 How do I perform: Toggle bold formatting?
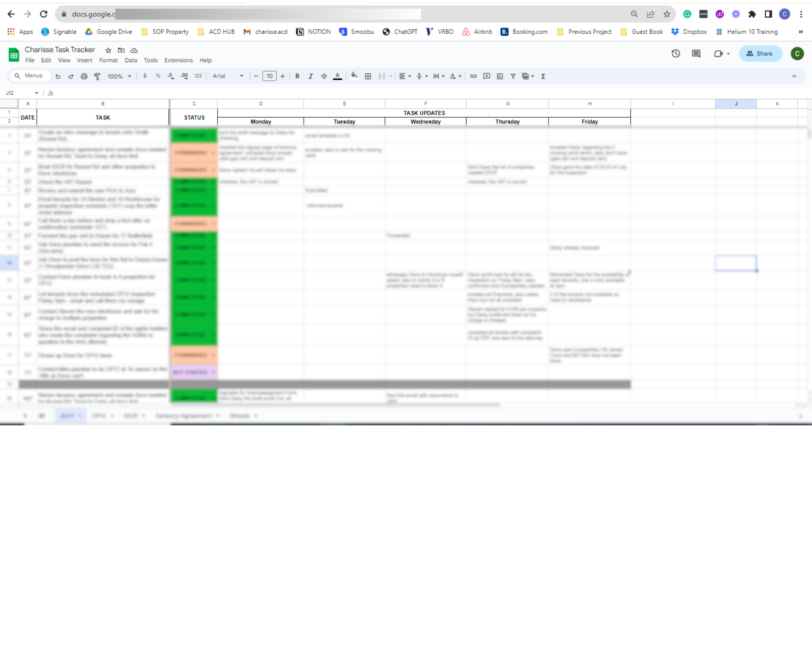point(297,76)
